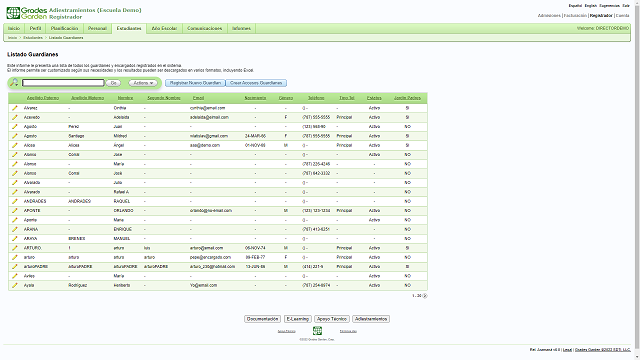
Task: Open the Informes tab
Action: [x=241, y=29]
